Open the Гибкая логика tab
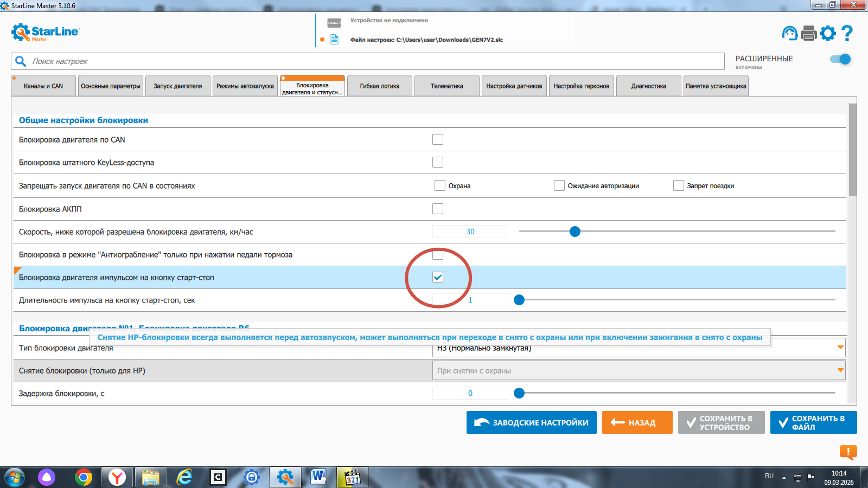 379,86
